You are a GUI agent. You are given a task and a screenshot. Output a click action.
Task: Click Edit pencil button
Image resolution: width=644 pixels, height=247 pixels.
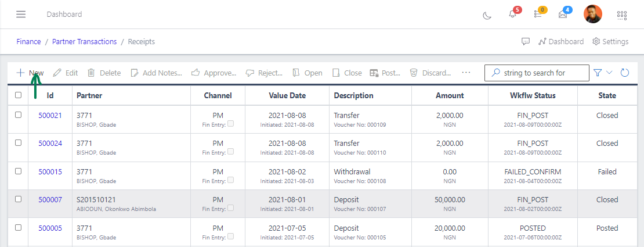pos(66,73)
